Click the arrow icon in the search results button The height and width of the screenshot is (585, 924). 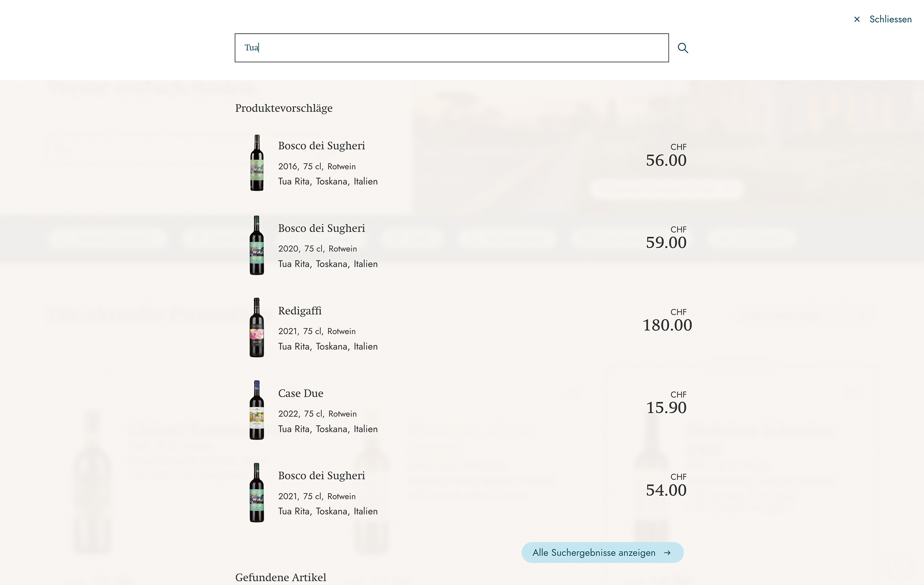pos(668,553)
